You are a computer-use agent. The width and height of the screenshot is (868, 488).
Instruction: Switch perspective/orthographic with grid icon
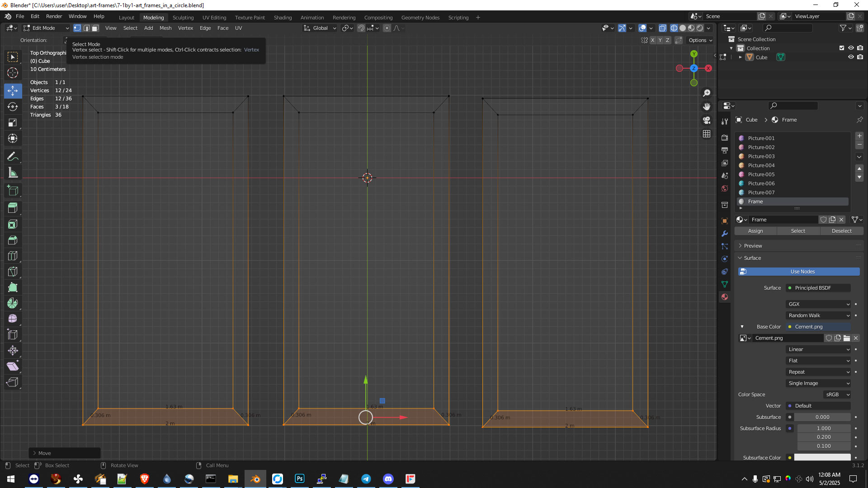707,134
